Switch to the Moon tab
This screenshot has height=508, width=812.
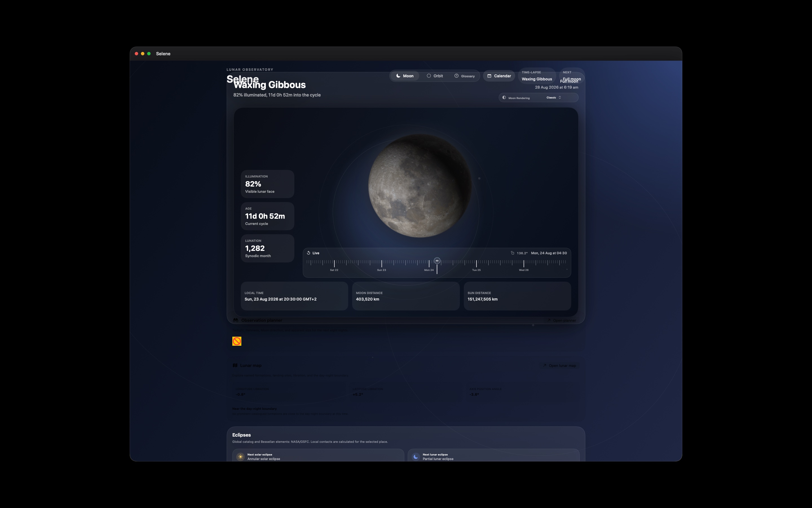405,76
